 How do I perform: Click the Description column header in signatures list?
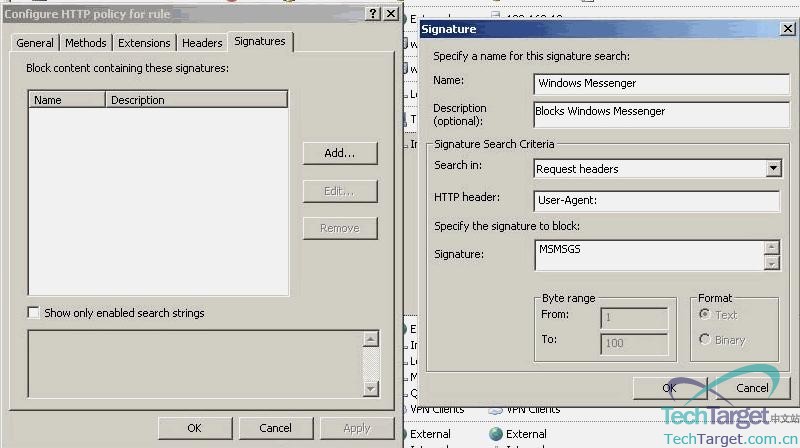click(196, 100)
